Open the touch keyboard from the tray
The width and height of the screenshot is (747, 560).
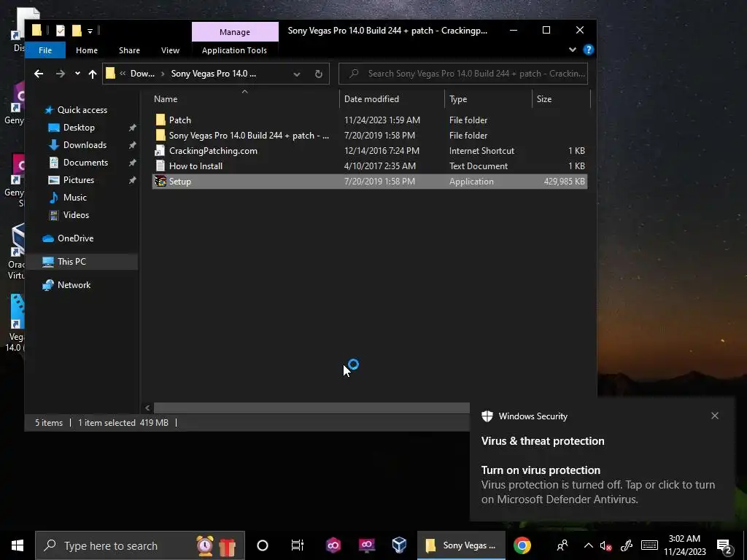[649, 545]
